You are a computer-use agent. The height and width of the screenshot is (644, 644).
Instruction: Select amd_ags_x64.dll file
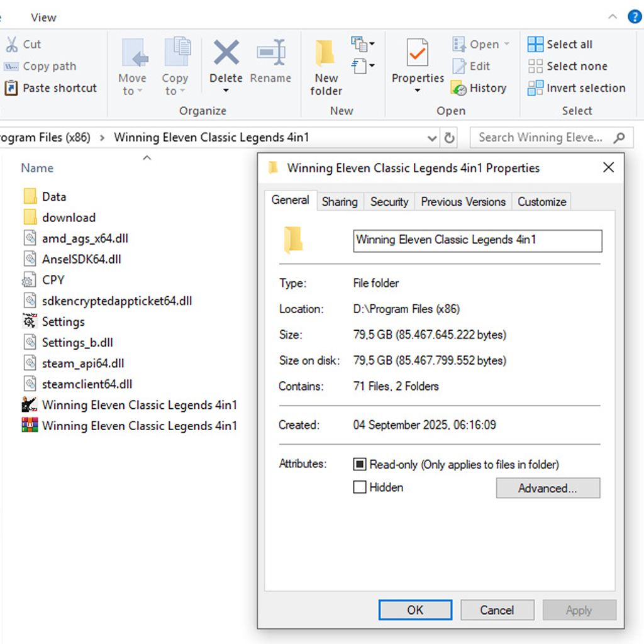76,238
